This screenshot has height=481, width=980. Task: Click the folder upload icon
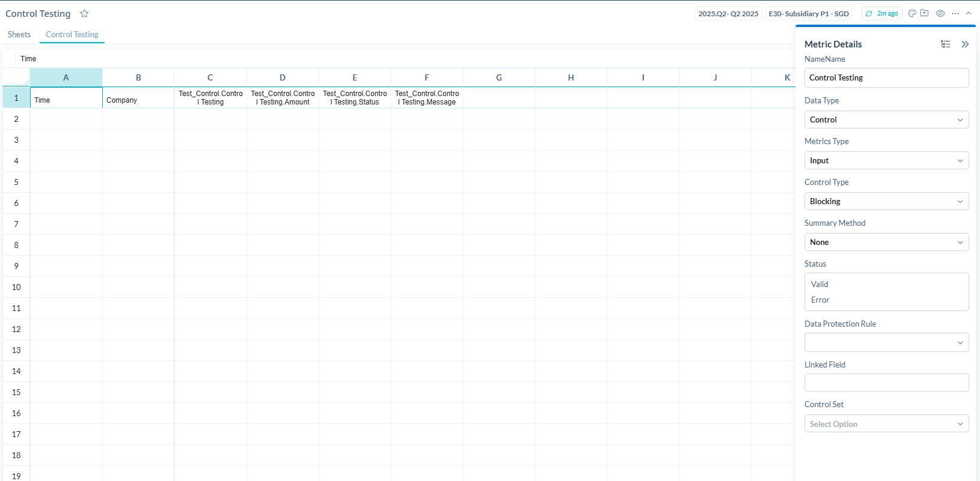pos(924,14)
